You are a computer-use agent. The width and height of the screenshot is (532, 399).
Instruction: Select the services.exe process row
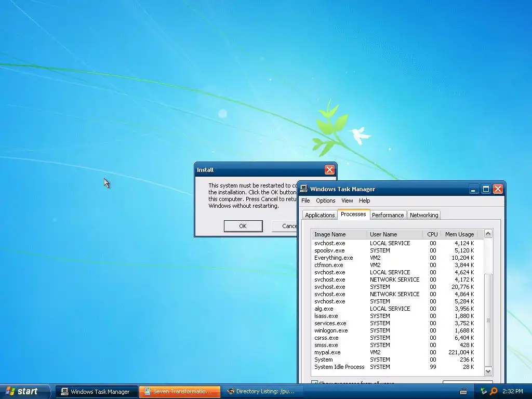tap(397, 323)
